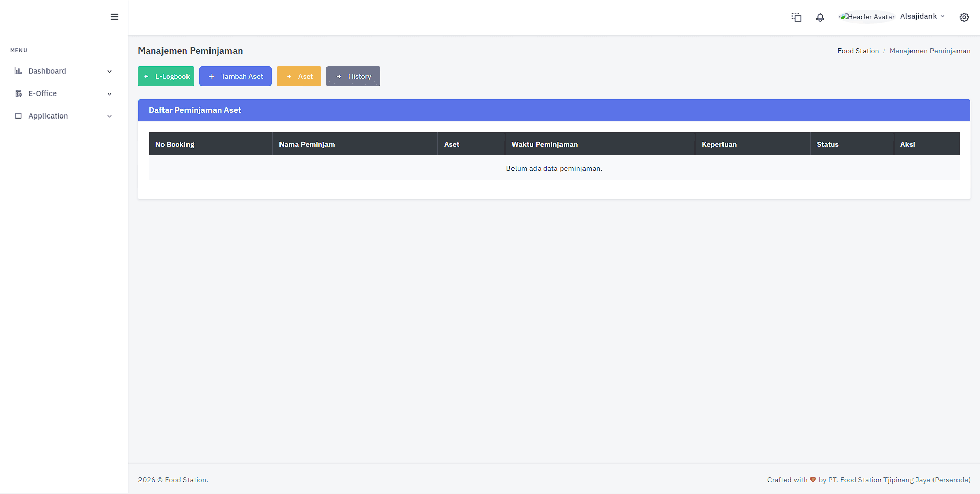
Task: Open the sidebar hamburger menu toggle
Action: pyautogui.click(x=114, y=17)
